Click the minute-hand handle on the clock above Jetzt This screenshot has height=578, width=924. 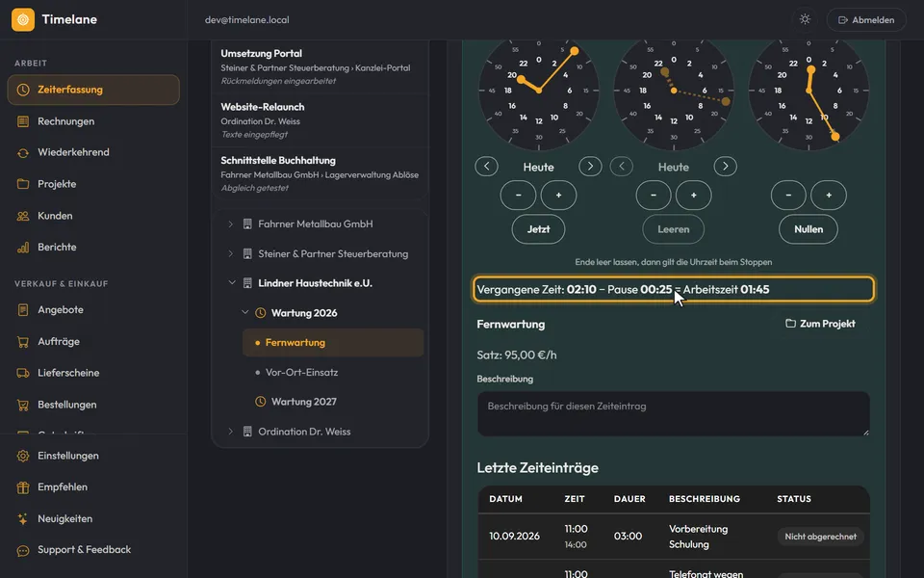(x=574, y=51)
